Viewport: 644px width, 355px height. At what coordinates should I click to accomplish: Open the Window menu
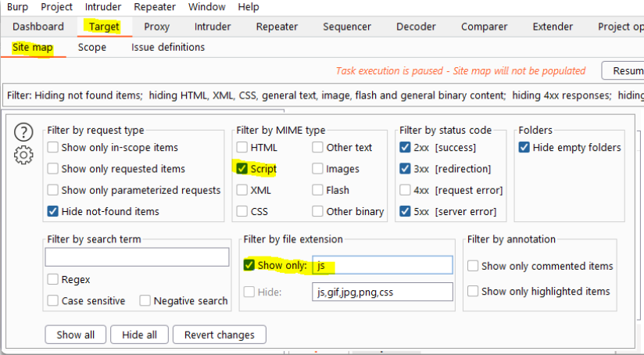click(x=207, y=7)
